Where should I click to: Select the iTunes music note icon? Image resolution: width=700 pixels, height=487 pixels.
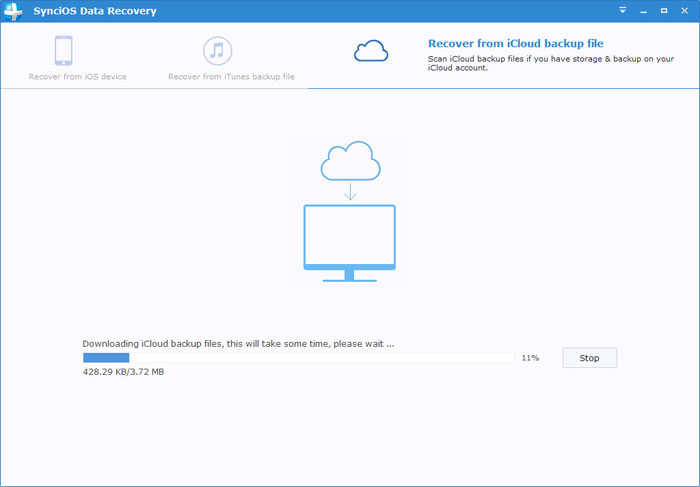tap(217, 50)
